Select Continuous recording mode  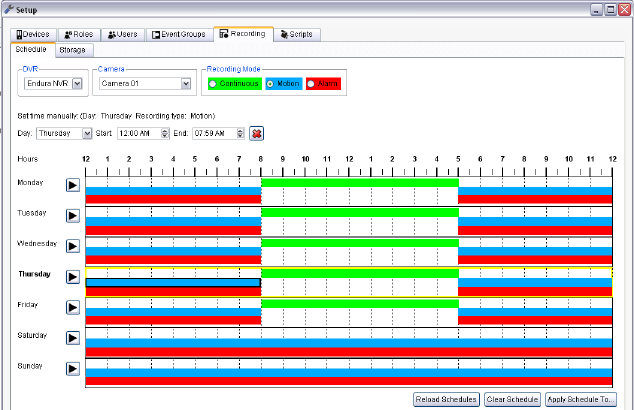coord(213,84)
